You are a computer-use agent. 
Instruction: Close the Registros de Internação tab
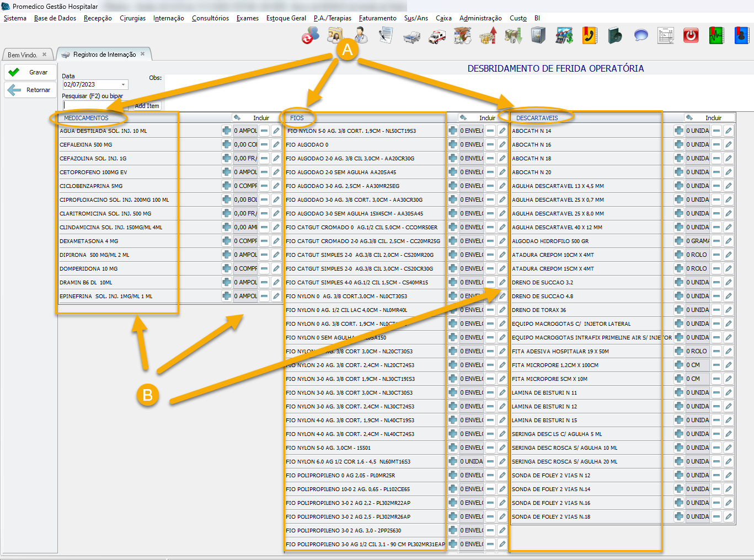coord(142,54)
